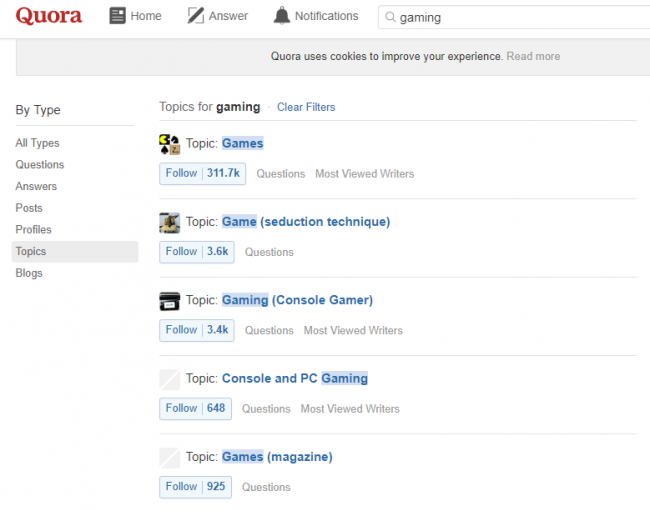Open Console and PC Gaming topic link
Viewport: 650px width, 511px height.
[295, 378]
